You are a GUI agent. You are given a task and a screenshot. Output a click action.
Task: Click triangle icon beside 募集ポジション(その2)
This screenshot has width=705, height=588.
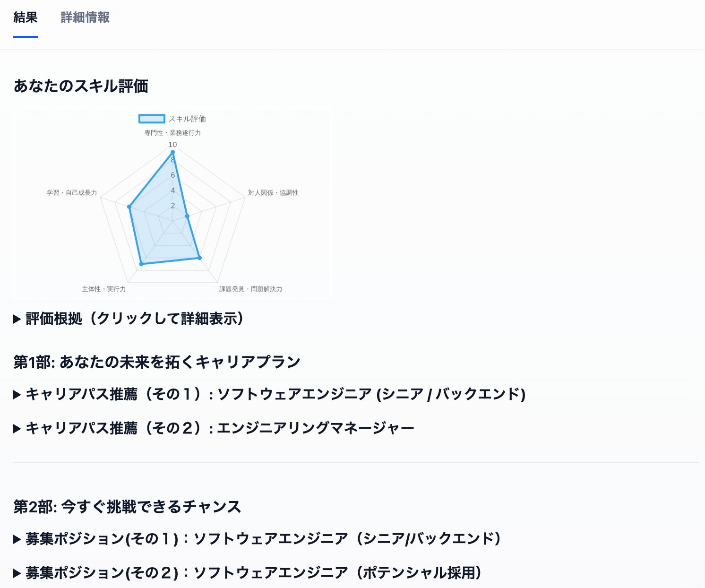[17, 573]
